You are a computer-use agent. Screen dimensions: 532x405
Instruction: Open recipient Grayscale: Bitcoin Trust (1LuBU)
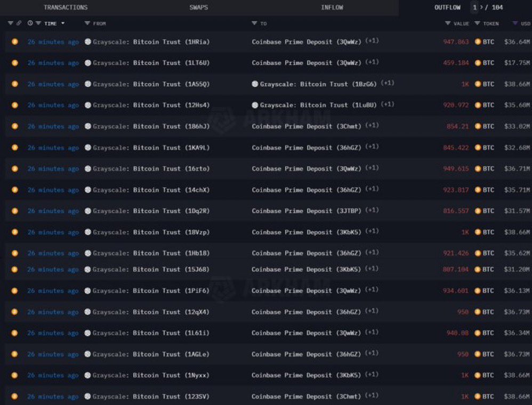[318, 105]
